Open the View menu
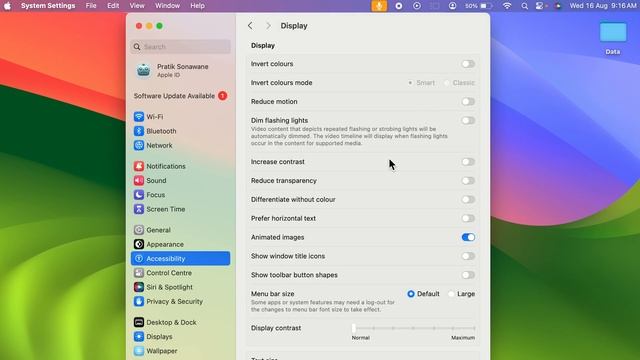This screenshot has height=360, width=640. coord(137,6)
